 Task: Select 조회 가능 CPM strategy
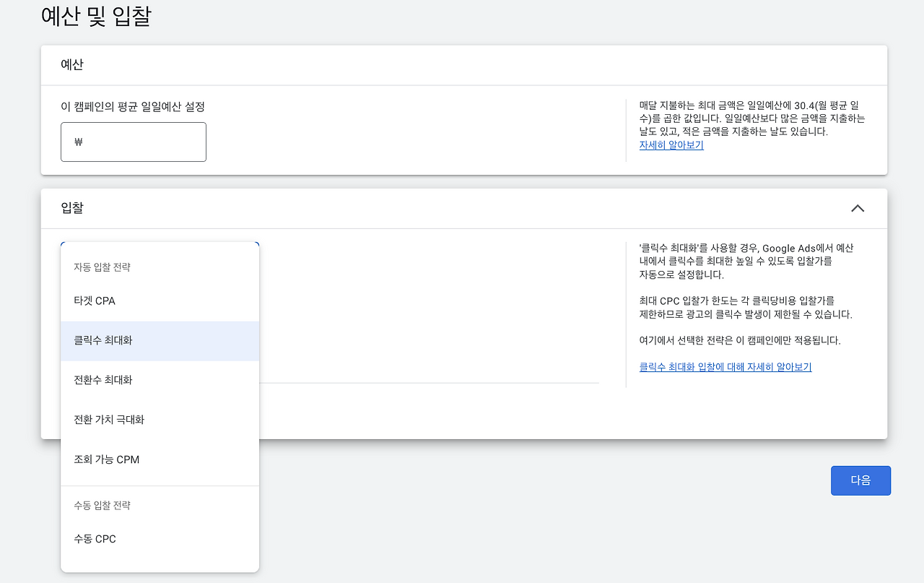[105, 459]
